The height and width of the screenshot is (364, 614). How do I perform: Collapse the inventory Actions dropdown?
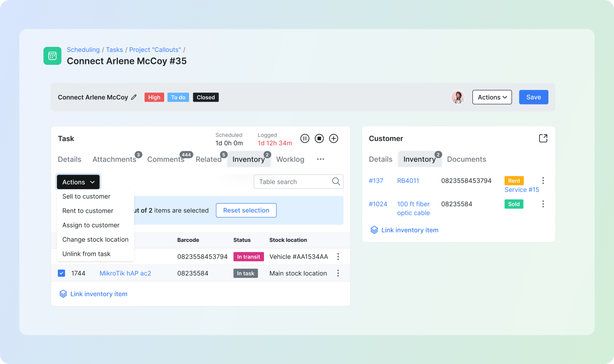tap(78, 182)
